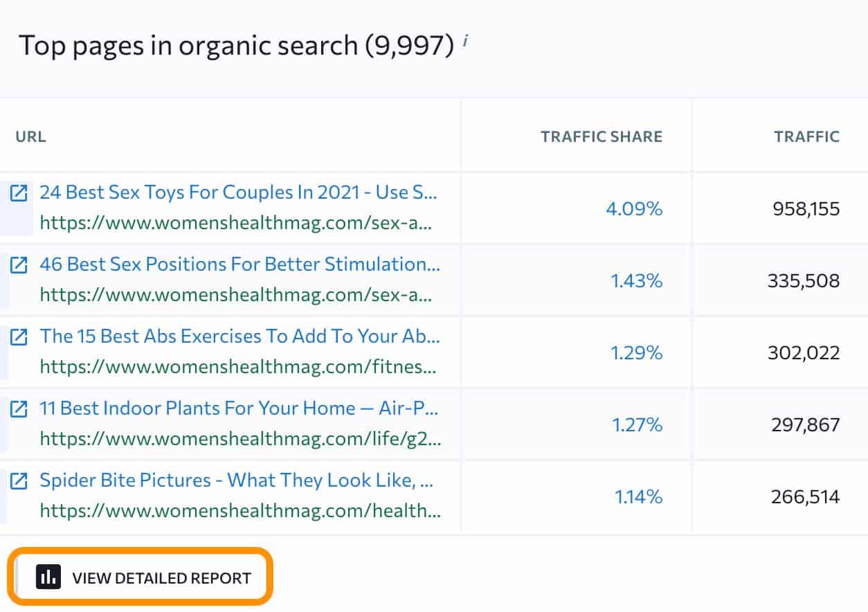Sort the table by the URL column header
The height and width of the screenshot is (612, 868).
coord(30,136)
